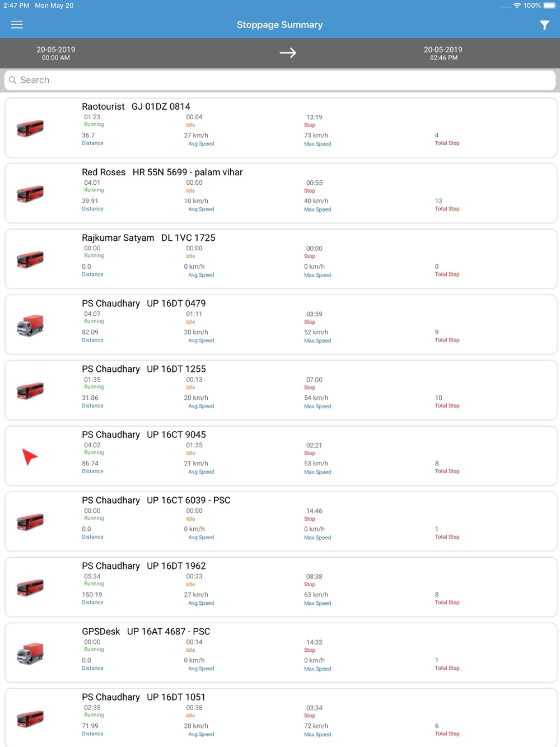This screenshot has width=560, height=747.
Task: Tap the red arrow icon for UP 16CT 9045
Action: pos(29,456)
